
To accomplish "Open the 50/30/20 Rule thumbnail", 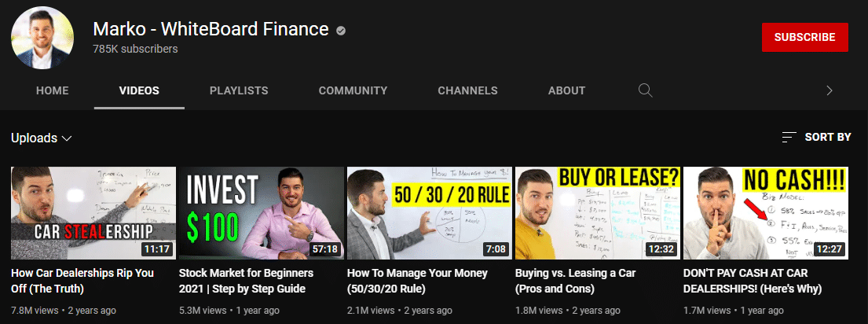I will pos(429,212).
